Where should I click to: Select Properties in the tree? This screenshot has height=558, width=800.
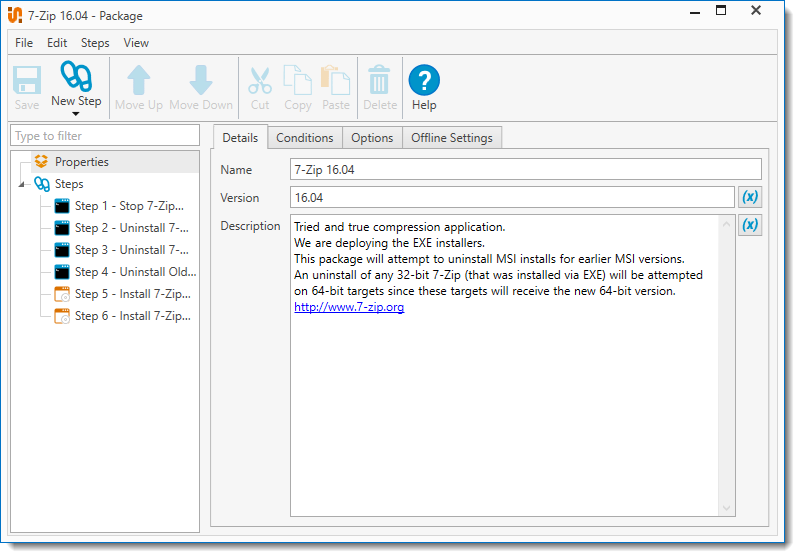click(x=81, y=162)
